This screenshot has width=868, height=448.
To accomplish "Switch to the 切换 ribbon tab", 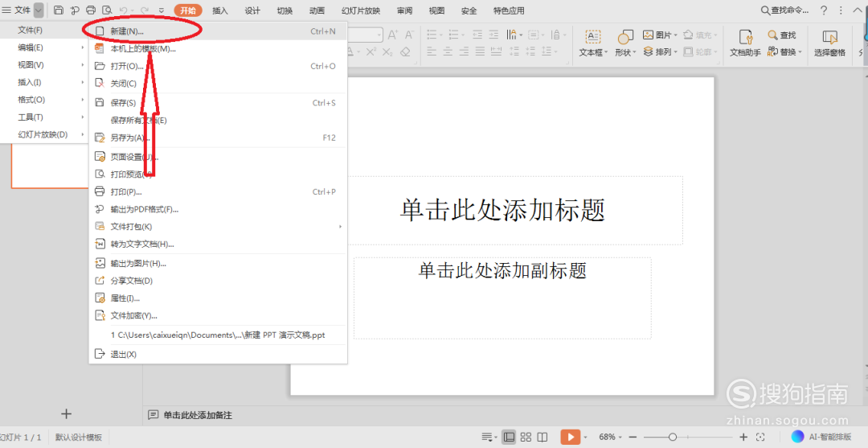I will pyautogui.click(x=285, y=10).
